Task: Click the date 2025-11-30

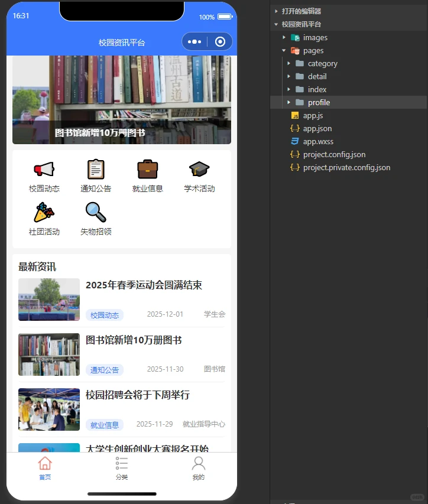Action: [x=165, y=369]
